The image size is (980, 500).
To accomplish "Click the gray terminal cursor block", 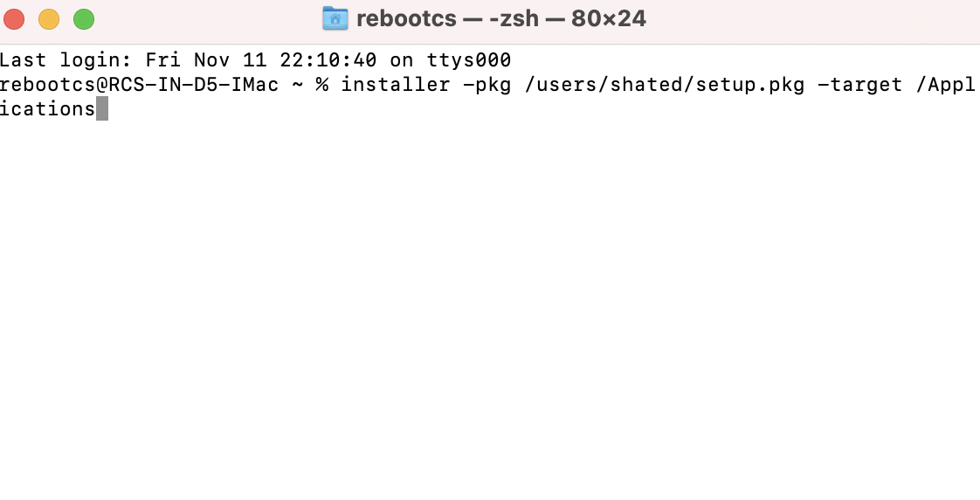I will pos(102,108).
